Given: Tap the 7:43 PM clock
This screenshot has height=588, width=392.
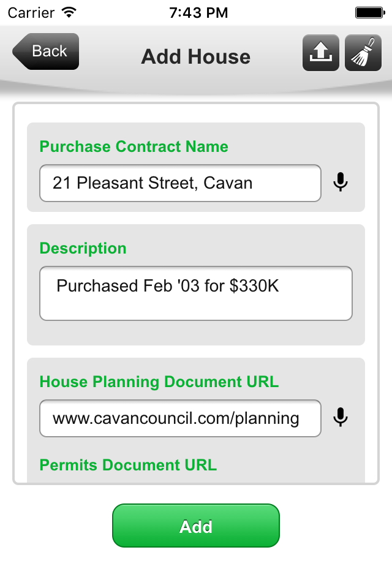Looking at the screenshot, I should 198,13.
